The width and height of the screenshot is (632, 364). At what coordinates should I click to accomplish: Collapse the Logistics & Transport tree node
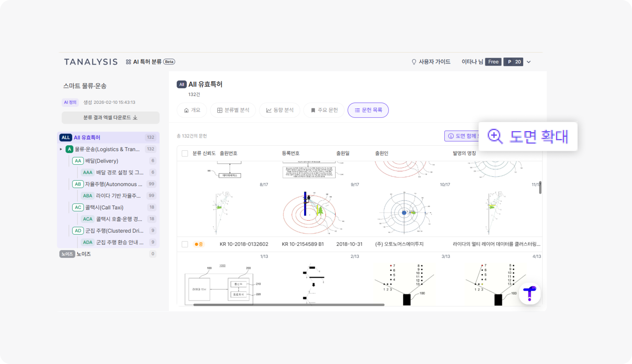tap(61, 149)
